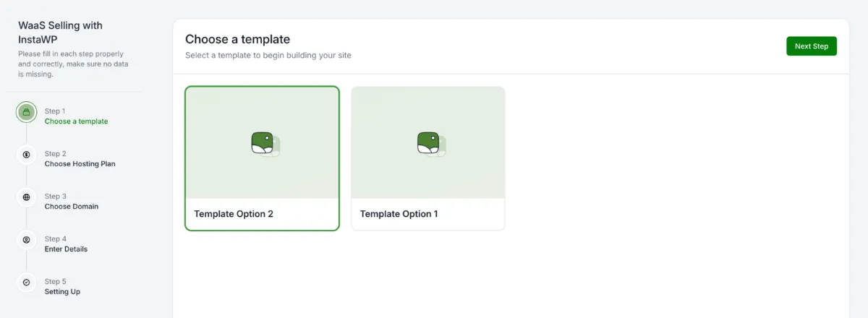Click the "Please fill in each step" description
This screenshot has height=318, width=868.
[x=71, y=64]
